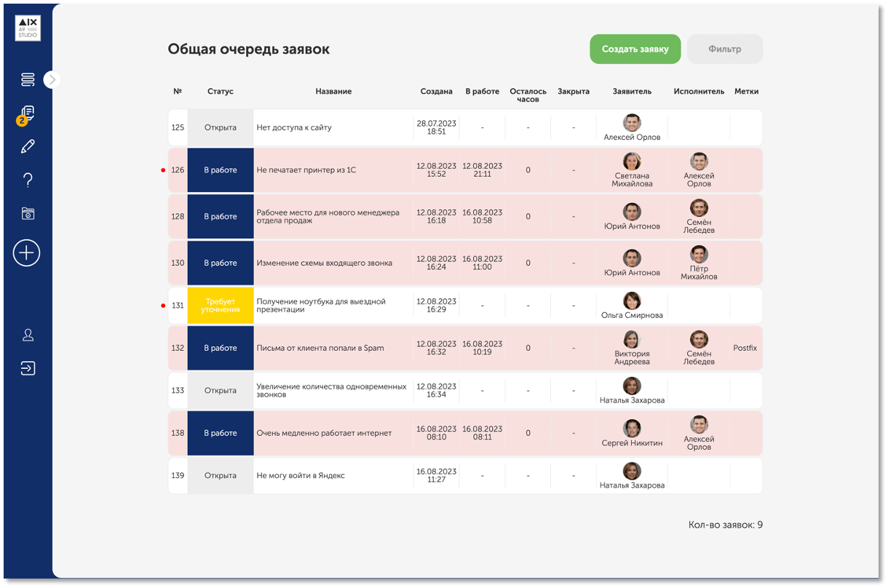Viewport: 888px width, 588px height.
Task: Open the AIX Studio logo
Action: [x=28, y=28]
